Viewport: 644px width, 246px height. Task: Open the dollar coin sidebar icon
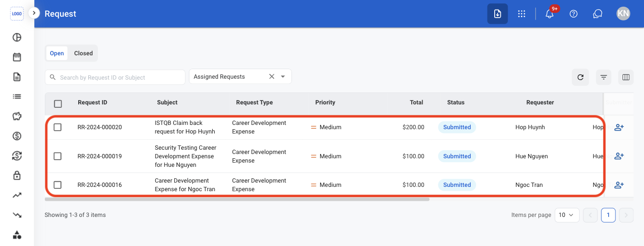tap(17, 136)
